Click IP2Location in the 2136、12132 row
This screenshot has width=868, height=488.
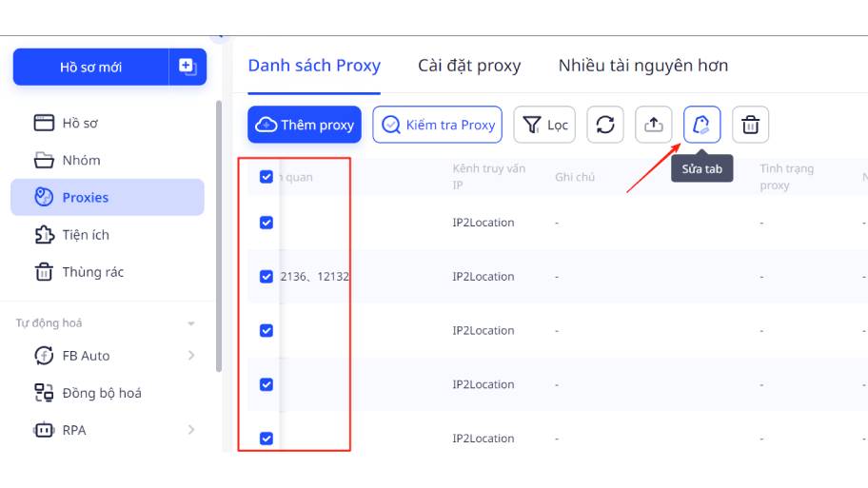[x=483, y=276]
